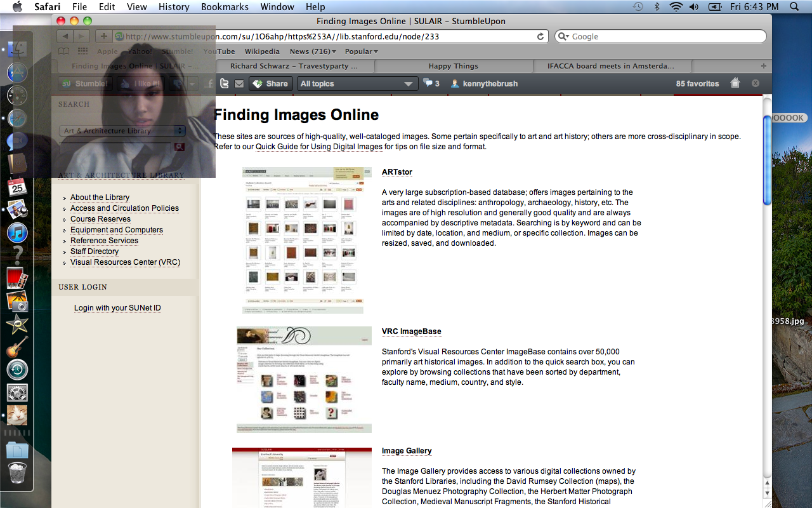Click the VRC ImageBase screenshot thumbnail
Screen dimensions: 812x508
pos(304,380)
